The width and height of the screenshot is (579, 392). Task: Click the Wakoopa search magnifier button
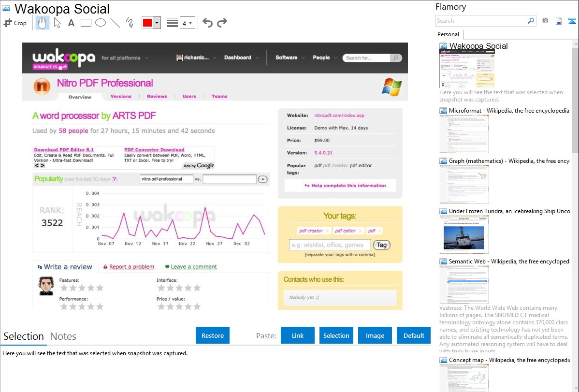click(396, 58)
